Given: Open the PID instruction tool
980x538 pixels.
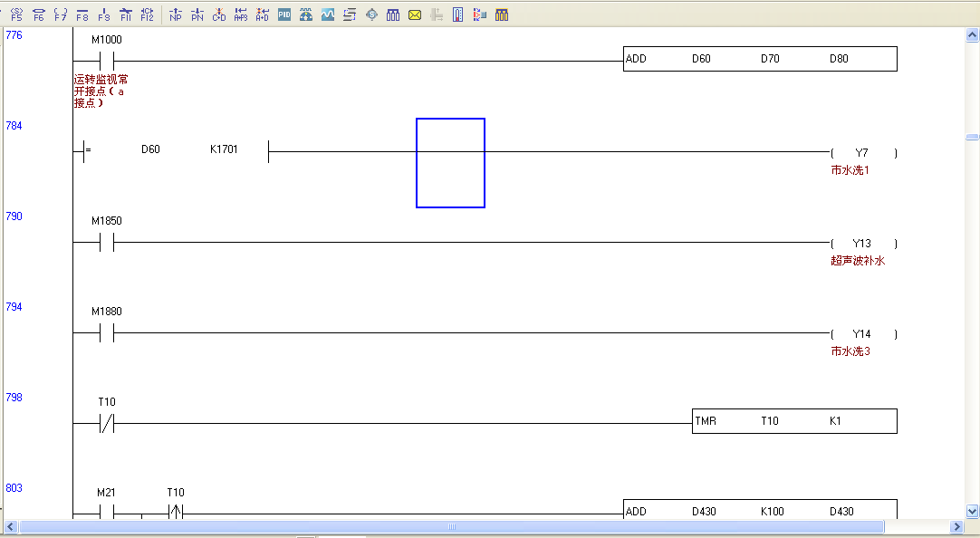Looking at the screenshot, I should pyautogui.click(x=284, y=14).
